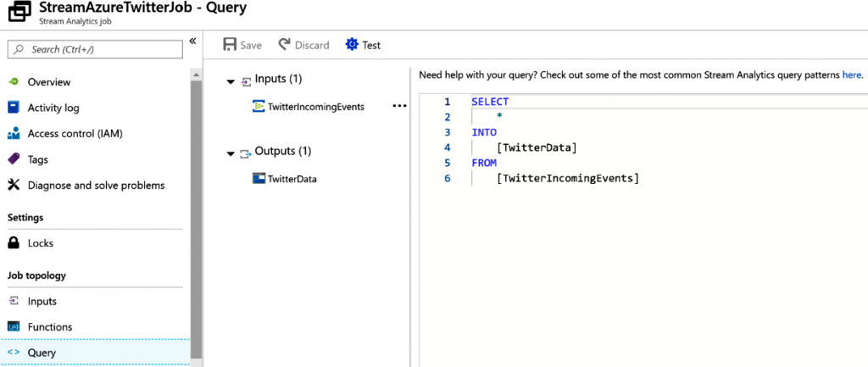
Task: Open the Locks settings page
Action: (x=40, y=243)
